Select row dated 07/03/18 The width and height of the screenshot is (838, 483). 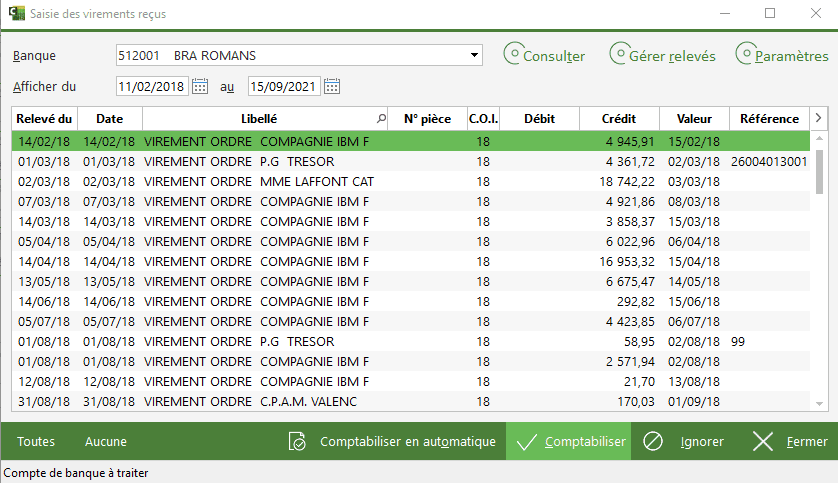[x=410, y=201]
